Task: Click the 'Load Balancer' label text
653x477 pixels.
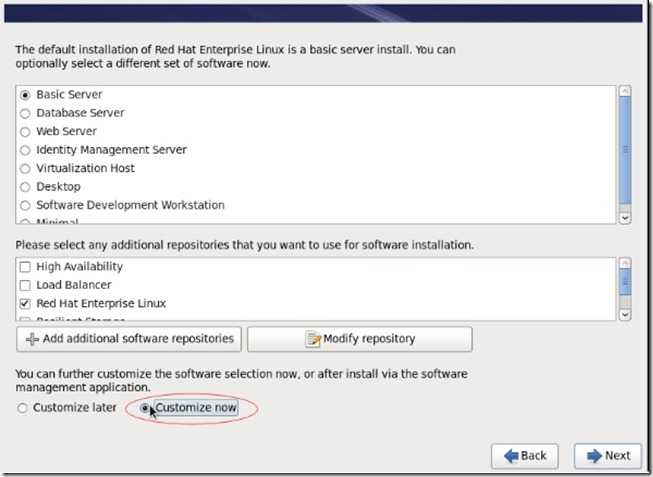Action: point(74,285)
